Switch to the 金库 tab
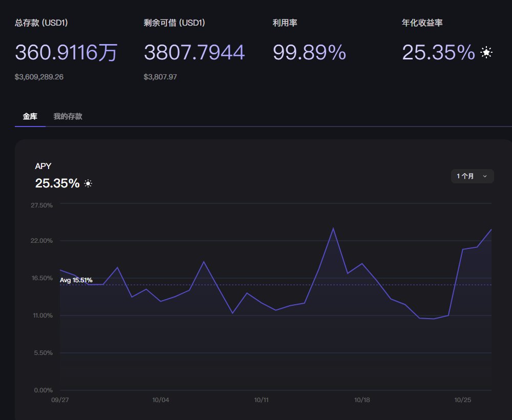 30,116
